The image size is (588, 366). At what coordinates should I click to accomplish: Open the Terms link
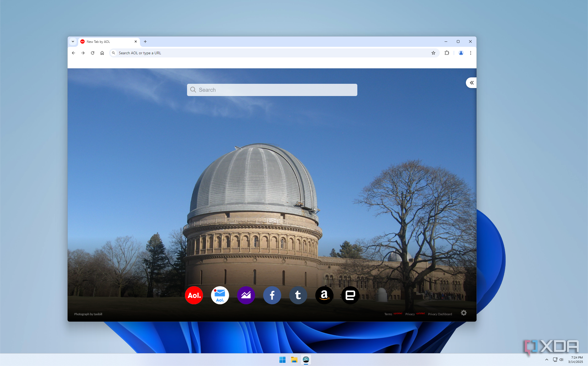tap(388, 314)
